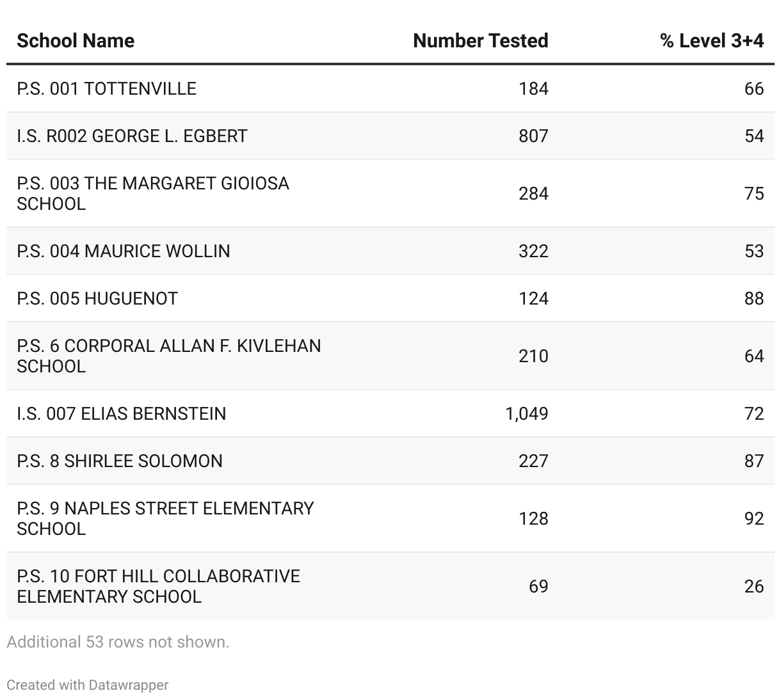This screenshot has height=700, width=781.
Task: Click the Additional 53 rows not shown text
Action: point(118,642)
